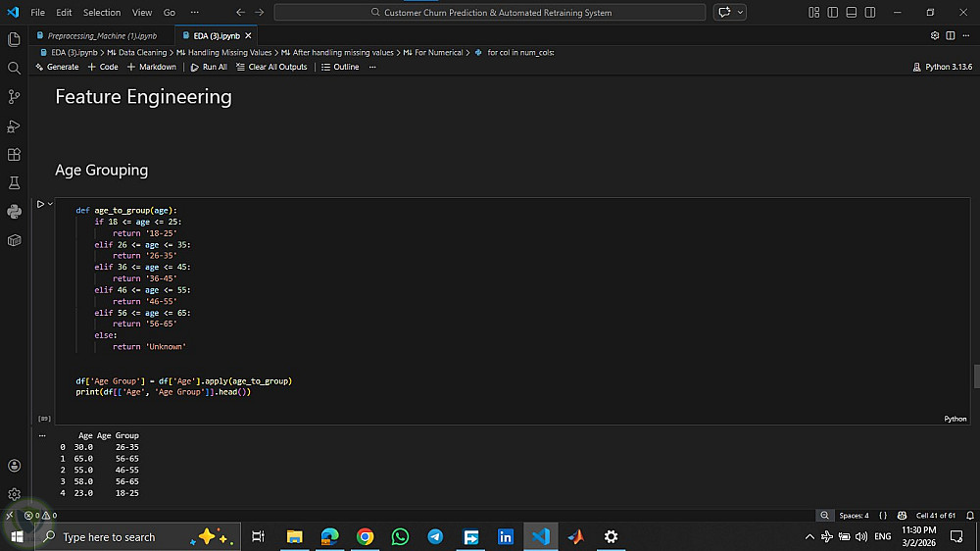Run the age_to_group cell
Viewport: 980px width, 551px height.
[x=40, y=204]
